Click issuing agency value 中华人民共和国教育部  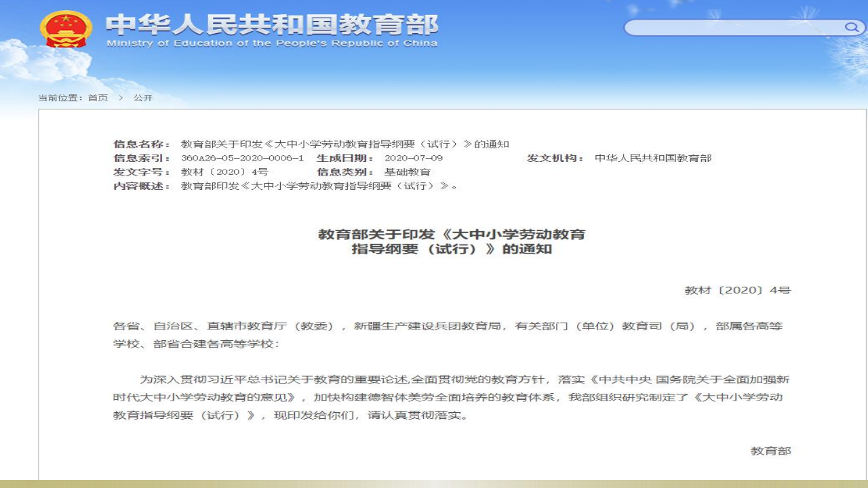(x=653, y=158)
